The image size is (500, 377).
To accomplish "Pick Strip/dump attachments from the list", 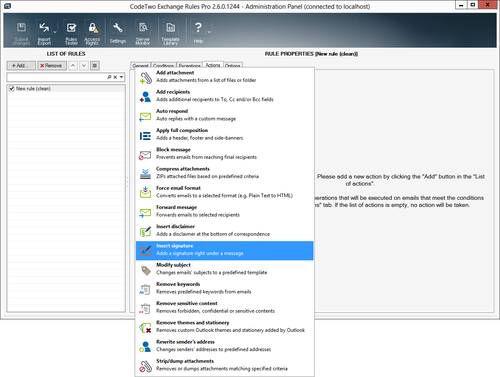I will click(225, 365).
